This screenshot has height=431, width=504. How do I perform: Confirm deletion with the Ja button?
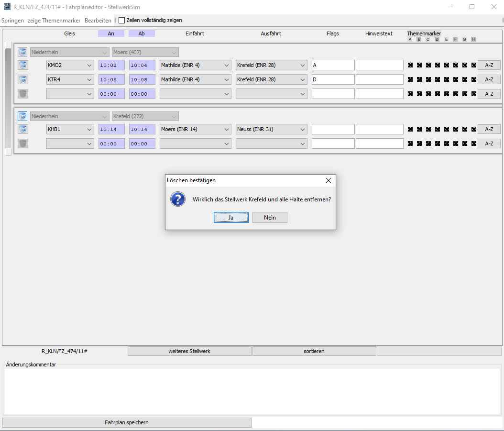pos(231,218)
